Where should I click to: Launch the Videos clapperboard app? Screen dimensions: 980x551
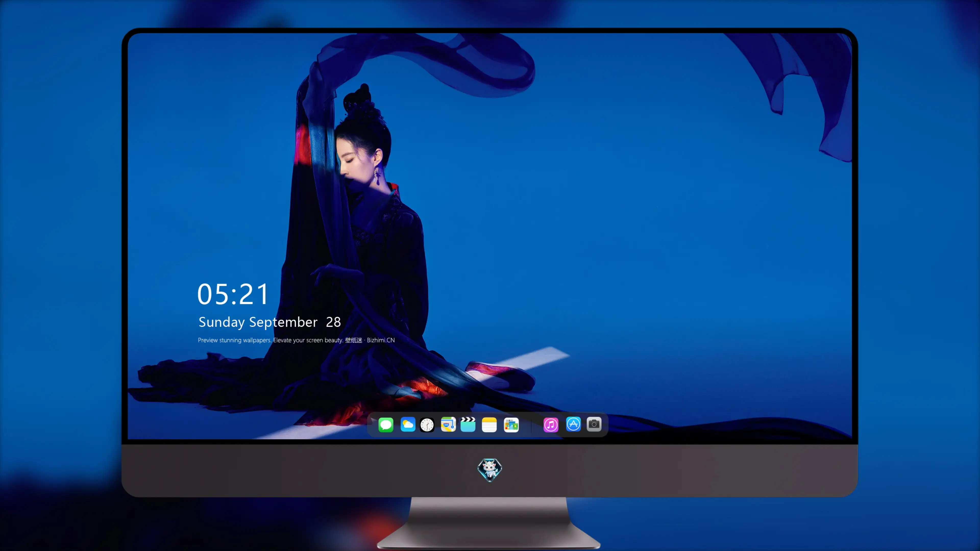[468, 424]
